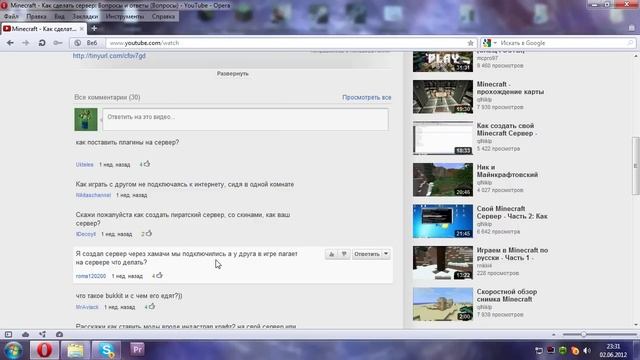The width and height of the screenshot is (640, 360).
Task: Reload the page with the refresh icon
Action: tap(42, 43)
